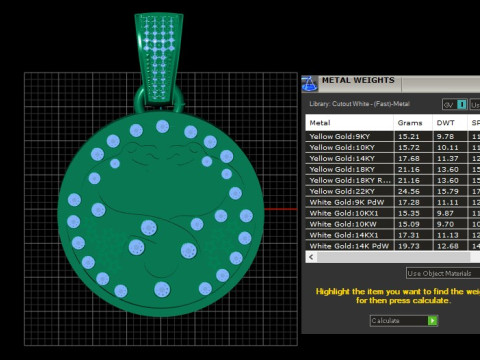Click the Use Object Materials button
This screenshot has width=480, height=360.
pyautogui.click(x=443, y=273)
